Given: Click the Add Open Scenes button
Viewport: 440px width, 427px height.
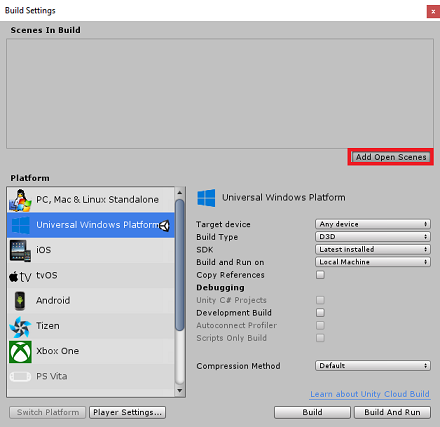Looking at the screenshot, I should (391, 157).
